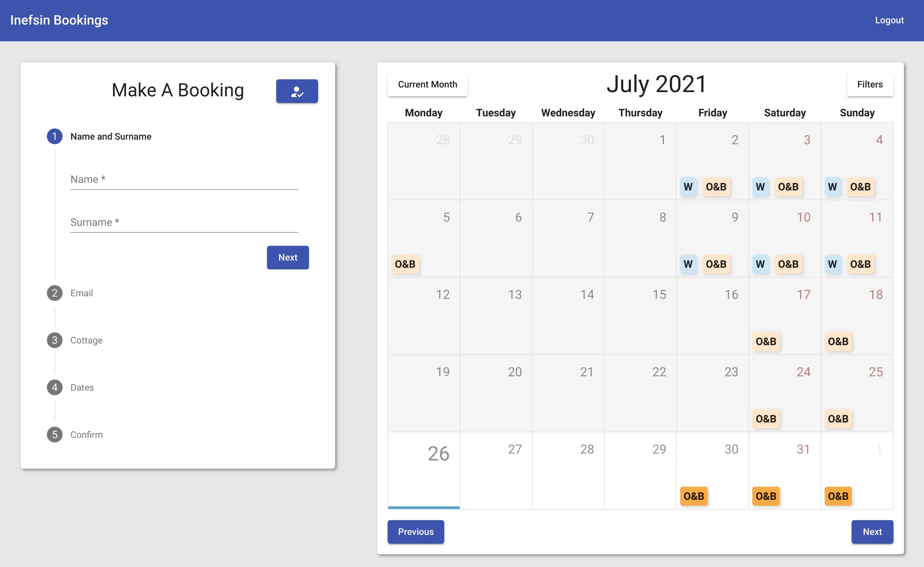Click Next in the booking form
The height and width of the screenshot is (567, 924).
pos(288,257)
